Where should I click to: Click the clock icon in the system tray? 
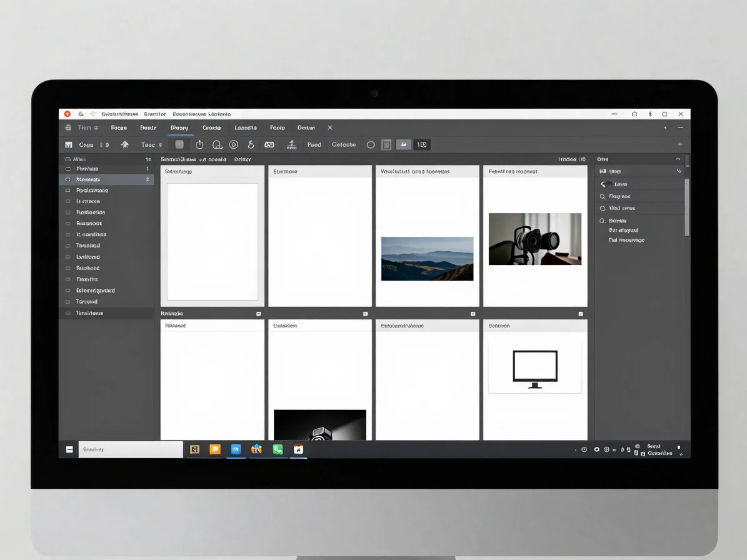click(x=584, y=449)
